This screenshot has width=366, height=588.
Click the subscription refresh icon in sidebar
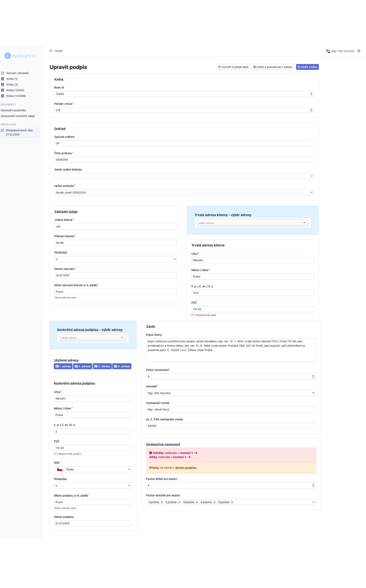tap(3, 130)
